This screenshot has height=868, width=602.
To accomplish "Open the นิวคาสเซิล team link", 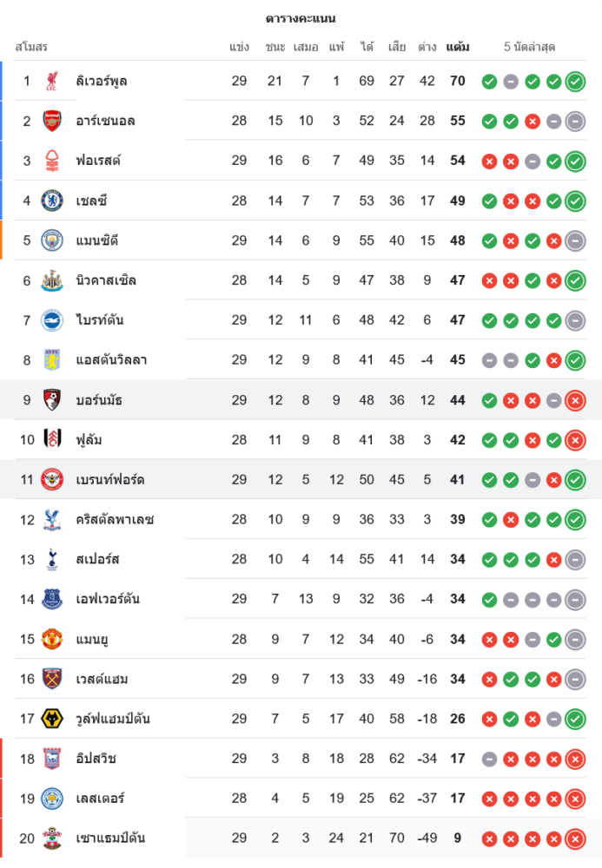I will 106,280.
